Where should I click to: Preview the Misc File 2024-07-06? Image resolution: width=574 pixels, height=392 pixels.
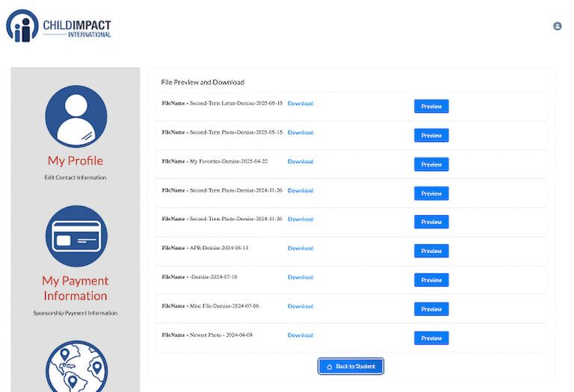pyautogui.click(x=431, y=309)
